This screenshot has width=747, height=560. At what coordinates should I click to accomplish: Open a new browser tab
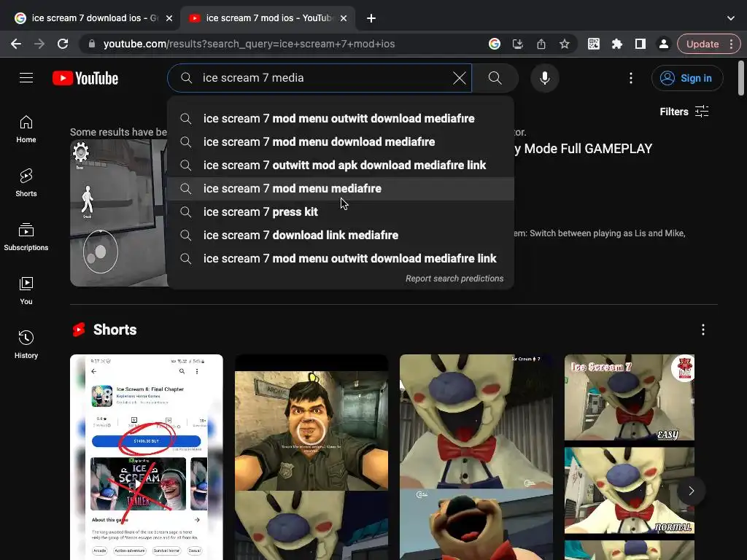pos(371,18)
